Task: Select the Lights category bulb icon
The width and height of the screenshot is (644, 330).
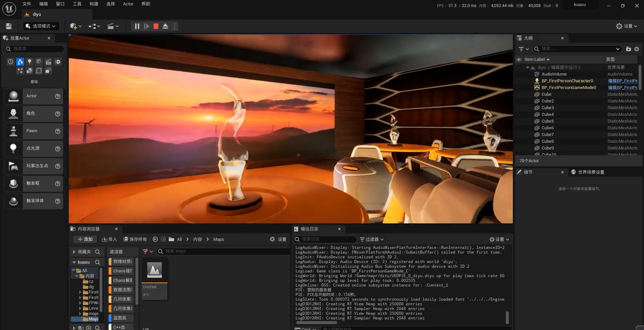Action: pos(29,61)
